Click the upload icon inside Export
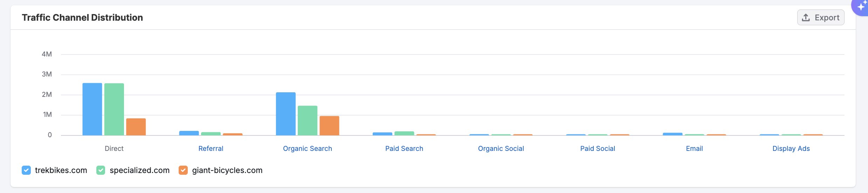 click(x=806, y=18)
